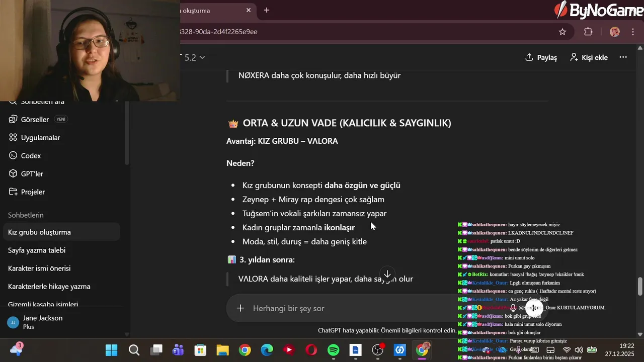This screenshot has height=362, width=644.
Task: Click the JJ profile avatar
Action: (13, 322)
